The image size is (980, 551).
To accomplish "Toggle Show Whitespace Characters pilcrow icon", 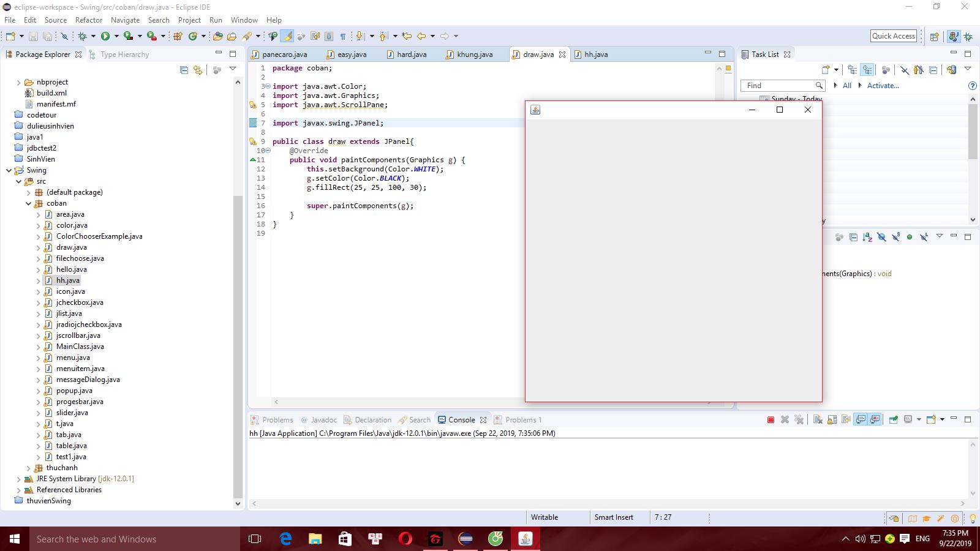I will 342,36.
